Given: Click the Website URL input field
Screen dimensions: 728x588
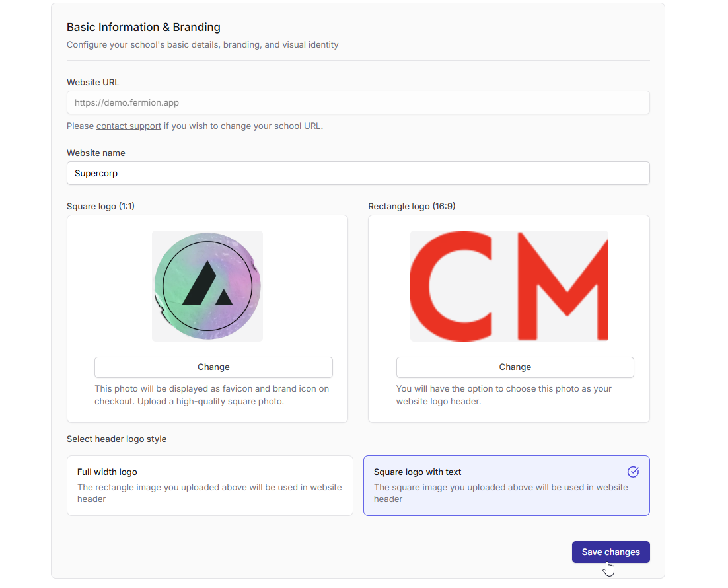Looking at the screenshot, I should click(x=358, y=102).
